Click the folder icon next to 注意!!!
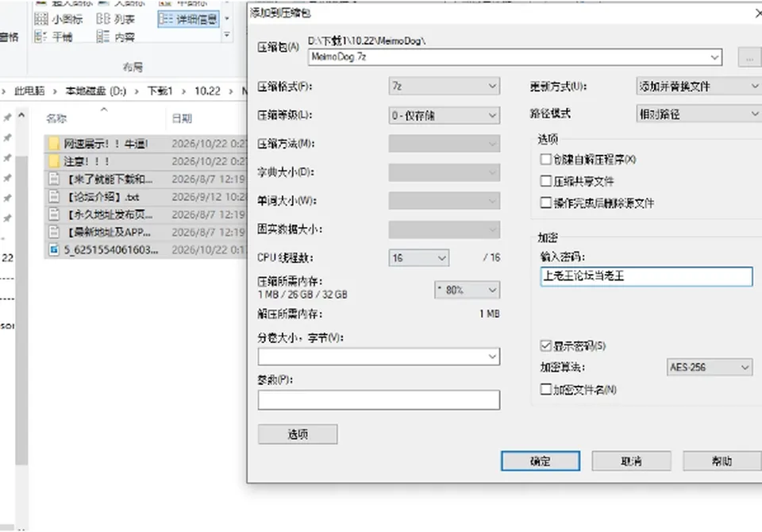 54,161
